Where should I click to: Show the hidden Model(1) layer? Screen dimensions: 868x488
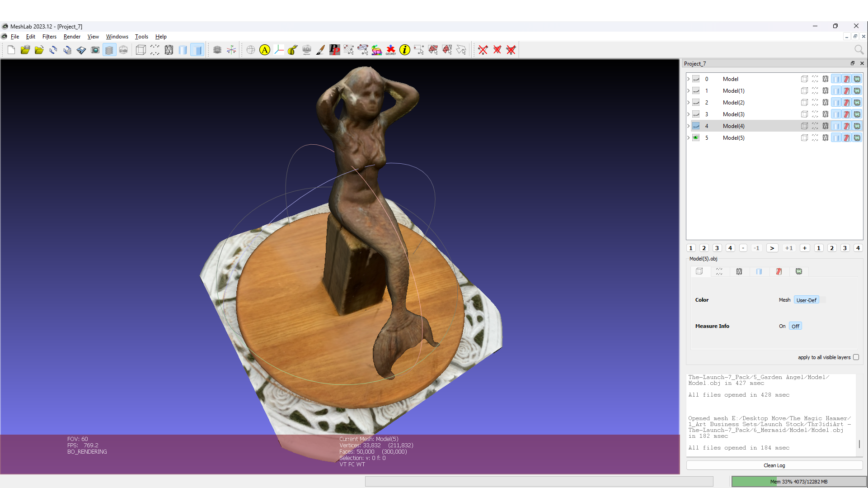(x=696, y=91)
